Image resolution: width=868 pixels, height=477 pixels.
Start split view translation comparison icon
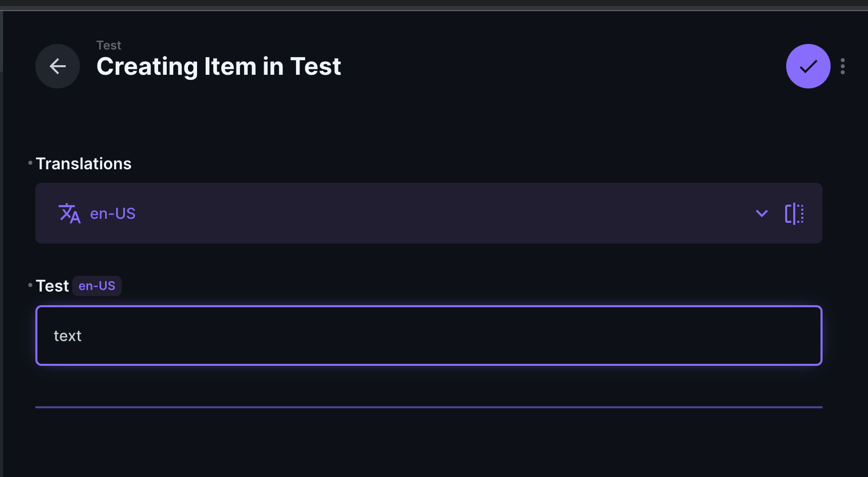point(794,214)
